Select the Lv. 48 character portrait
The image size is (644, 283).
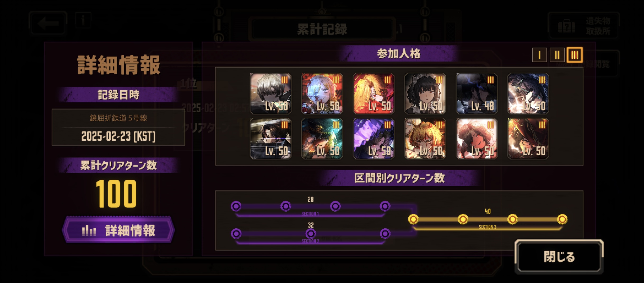pyautogui.click(x=476, y=93)
